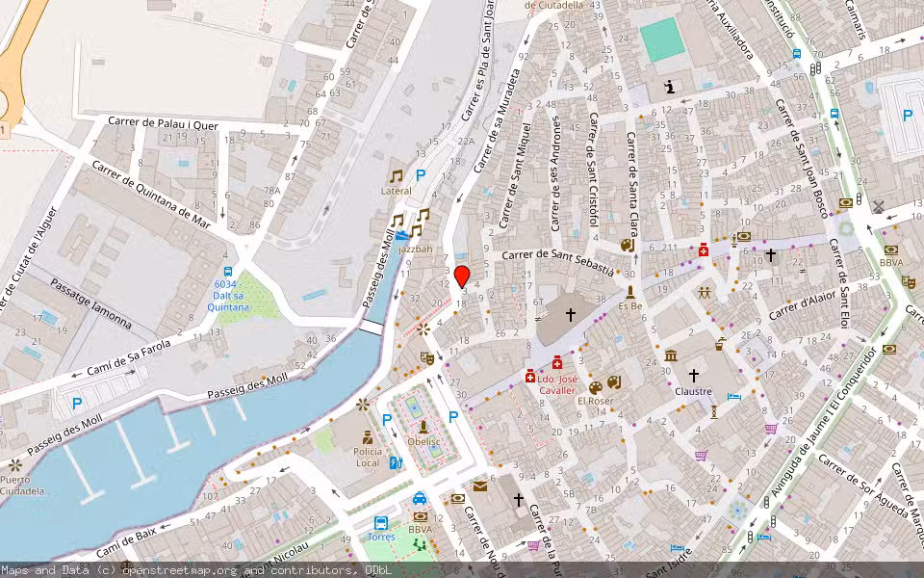The image size is (924, 578).
Task: Click the parking icon beside Lateral
Action: click(421, 175)
